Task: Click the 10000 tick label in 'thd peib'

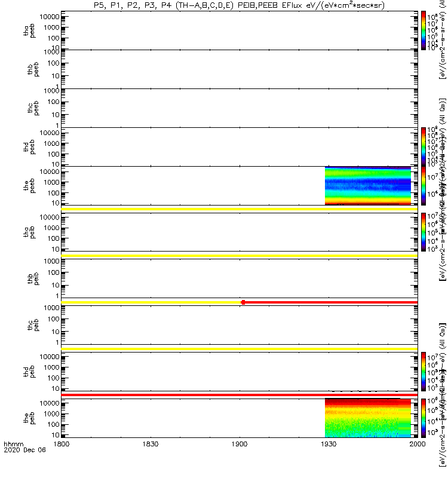Action: [x=50, y=357]
